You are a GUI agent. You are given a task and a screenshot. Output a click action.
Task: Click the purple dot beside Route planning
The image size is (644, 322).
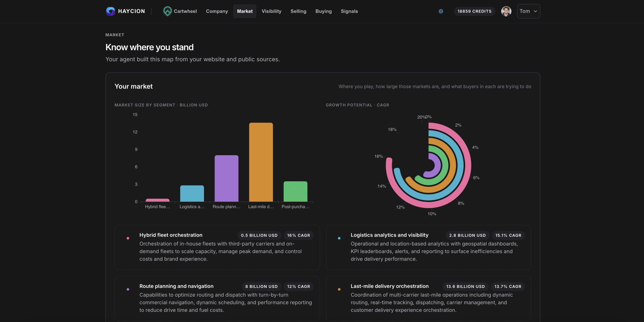click(x=128, y=289)
